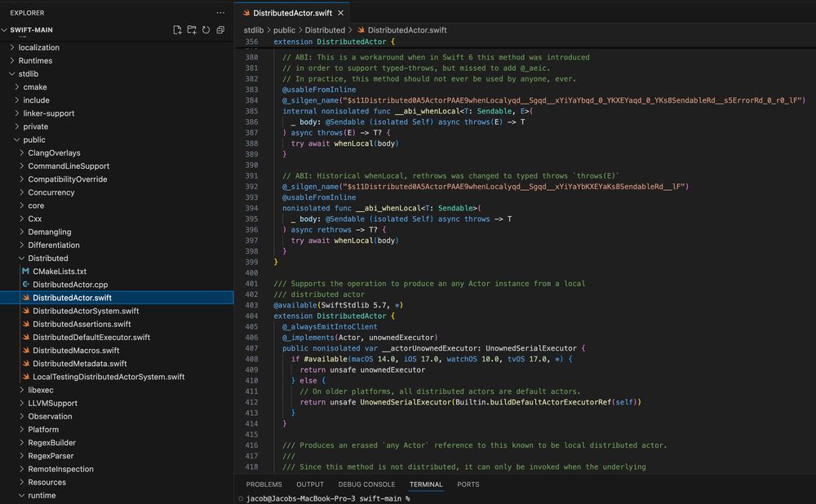Click DistributedActor.swift in the breadcrumb

pos(407,30)
